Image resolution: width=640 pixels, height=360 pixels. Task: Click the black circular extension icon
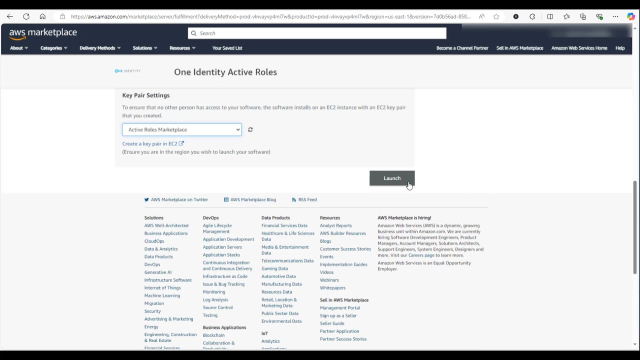[516, 16]
